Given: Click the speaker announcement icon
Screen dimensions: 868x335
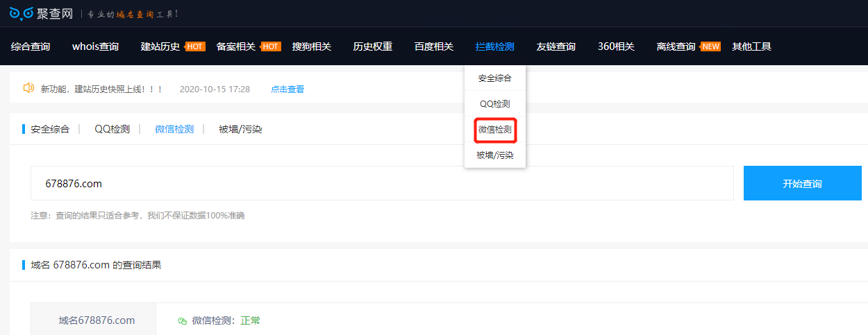Looking at the screenshot, I should tap(28, 88).
